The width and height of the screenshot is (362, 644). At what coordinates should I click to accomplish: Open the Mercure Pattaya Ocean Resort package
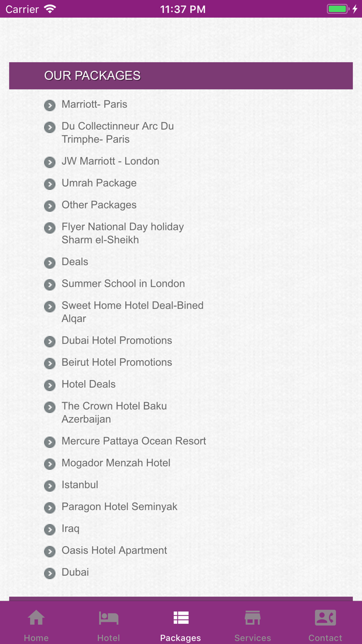pyautogui.click(x=133, y=441)
